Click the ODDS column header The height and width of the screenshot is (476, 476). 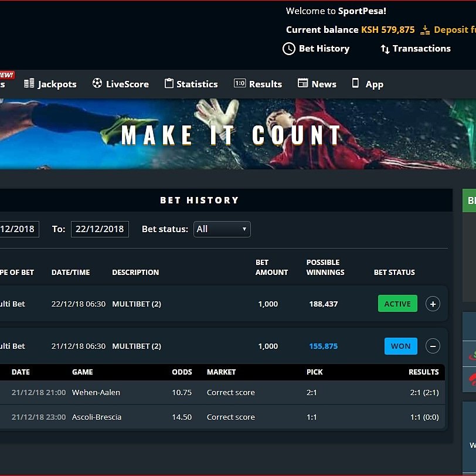[x=182, y=372]
